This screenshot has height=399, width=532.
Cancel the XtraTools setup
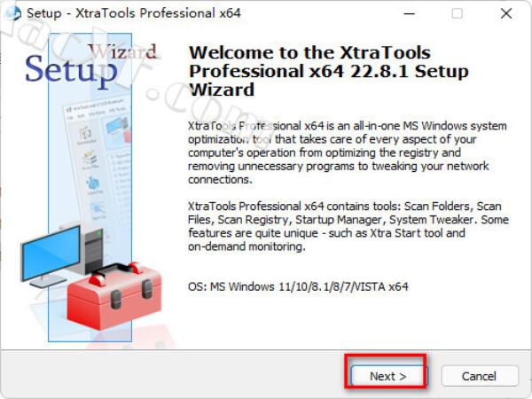(x=480, y=376)
